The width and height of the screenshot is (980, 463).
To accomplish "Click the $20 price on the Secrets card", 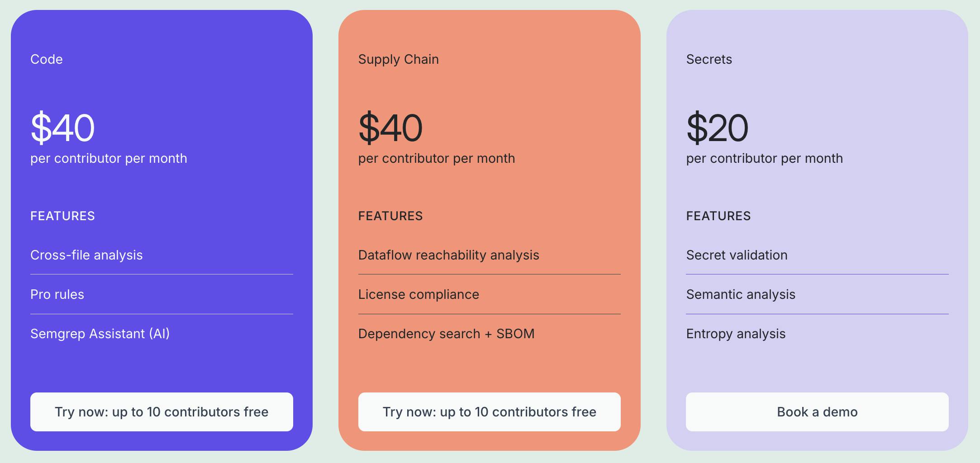I will [x=717, y=128].
